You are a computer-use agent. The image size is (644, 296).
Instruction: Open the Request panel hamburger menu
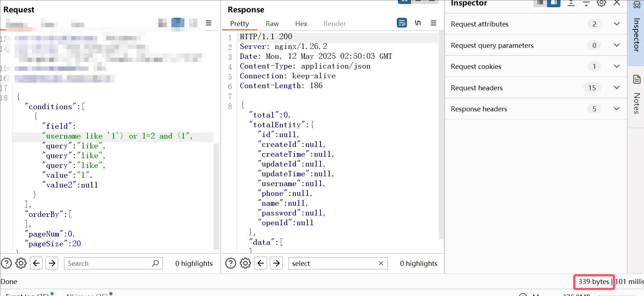[x=209, y=23]
